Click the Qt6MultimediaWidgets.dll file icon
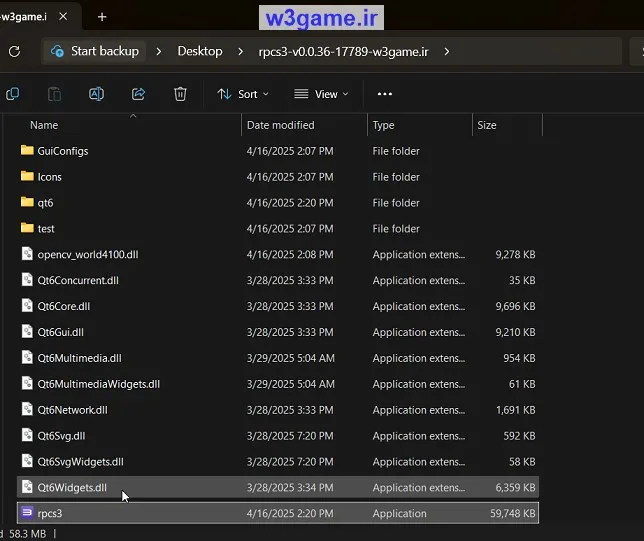Image resolution: width=644 pixels, height=541 pixels. point(27,383)
